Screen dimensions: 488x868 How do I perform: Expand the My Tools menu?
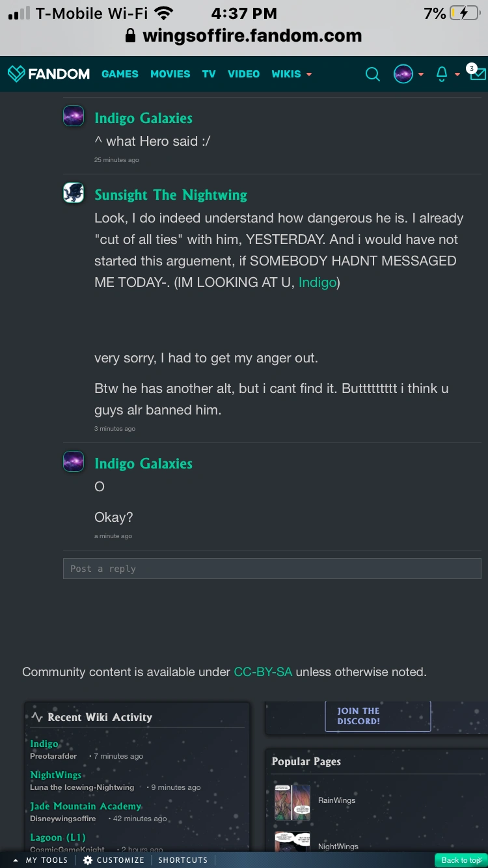[40, 860]
